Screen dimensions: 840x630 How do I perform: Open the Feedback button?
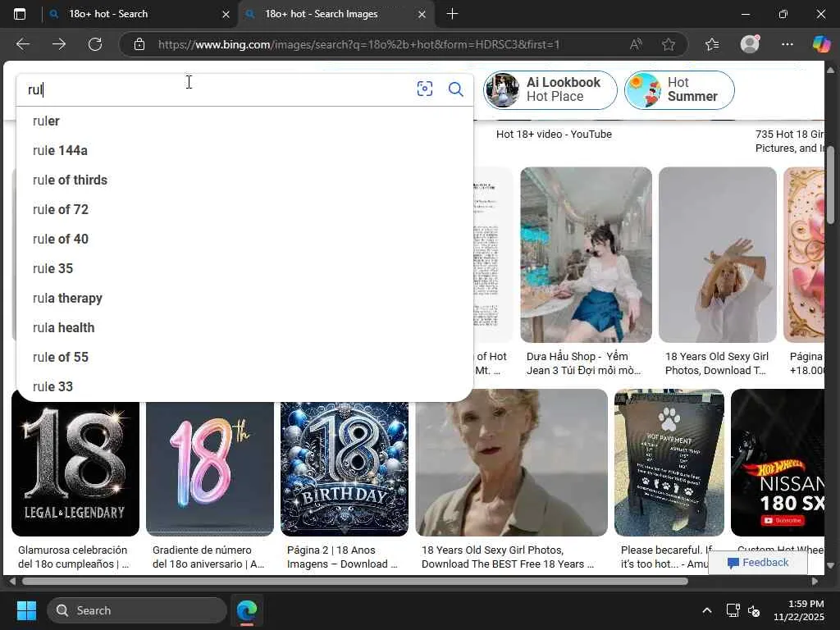(758, 563)
